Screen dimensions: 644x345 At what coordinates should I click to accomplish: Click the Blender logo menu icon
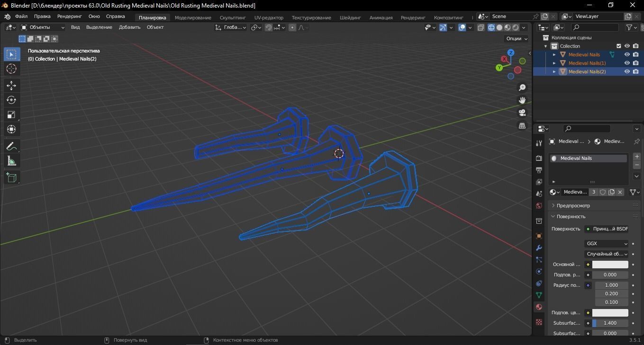7,17
